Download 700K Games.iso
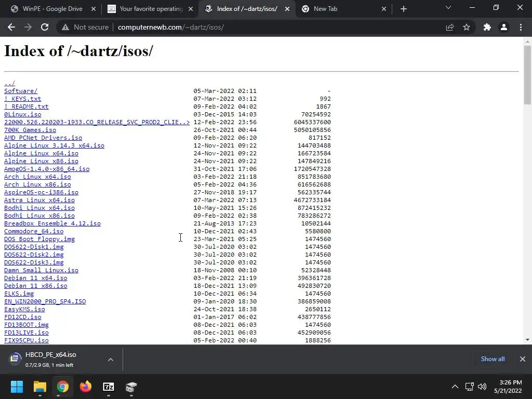This screenshot has height=399, width=532. click(30, 130)
